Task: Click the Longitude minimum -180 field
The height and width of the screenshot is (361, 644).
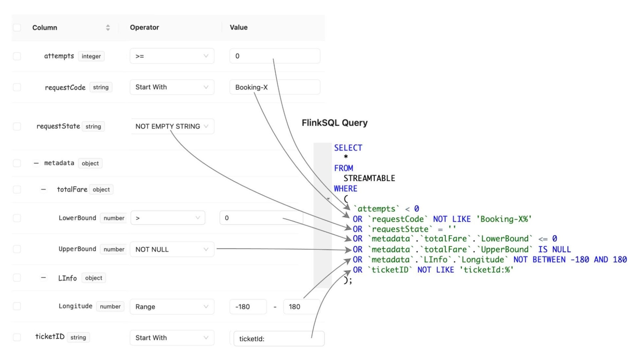Action: 248,307
